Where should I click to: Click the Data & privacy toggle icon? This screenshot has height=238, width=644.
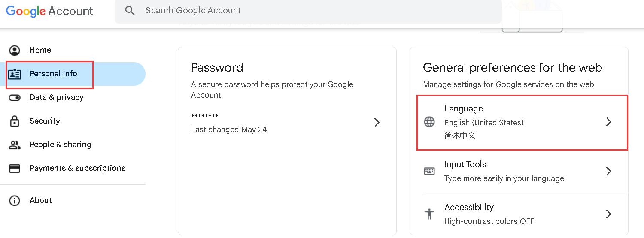click(15, 98)
